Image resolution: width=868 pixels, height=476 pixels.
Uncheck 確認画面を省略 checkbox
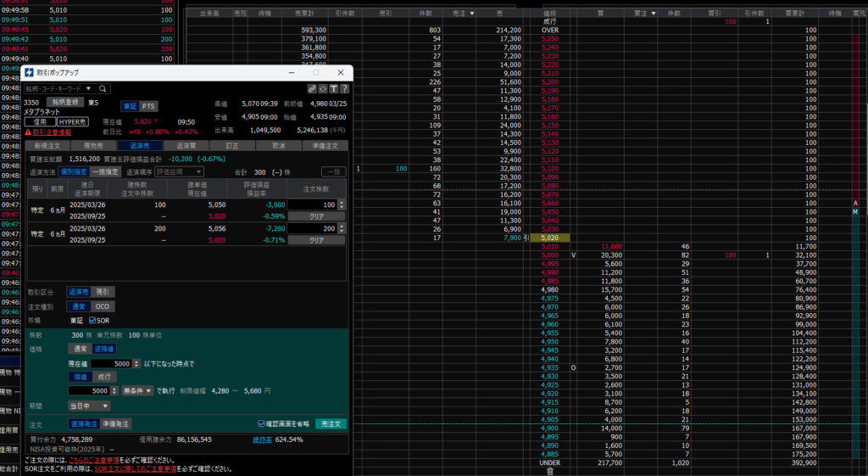[x=261, y=423]
